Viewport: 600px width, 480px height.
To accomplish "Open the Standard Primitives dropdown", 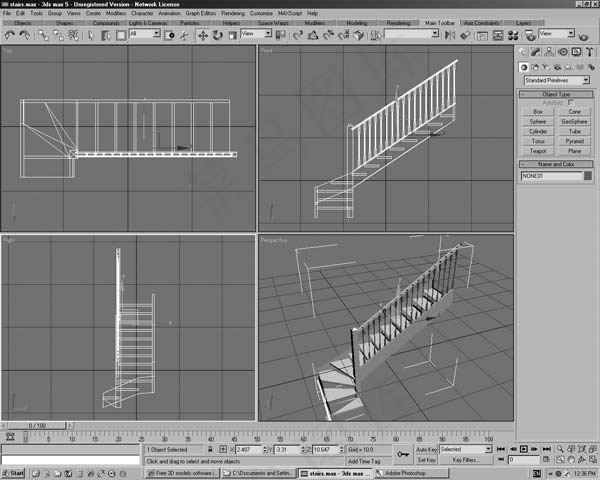I will 557,79.
